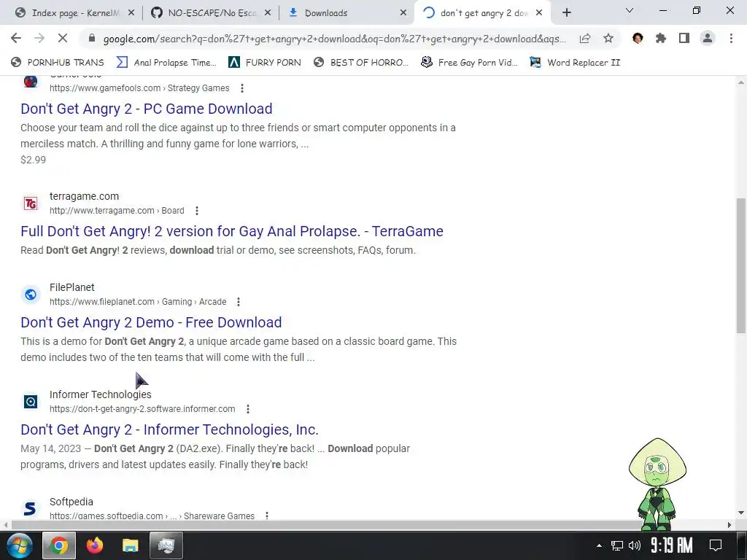
Task: Click the FilePlanet site name
Action: (72, 287)
